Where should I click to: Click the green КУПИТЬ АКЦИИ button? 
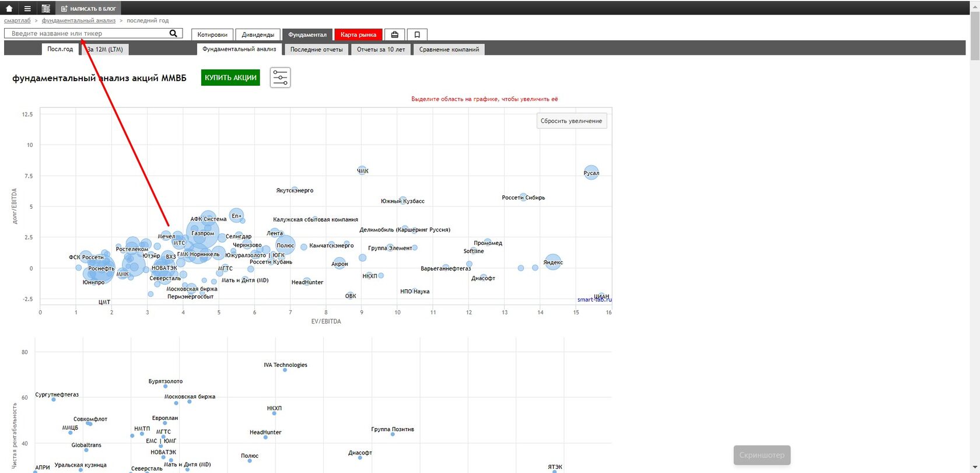(230, 78)
